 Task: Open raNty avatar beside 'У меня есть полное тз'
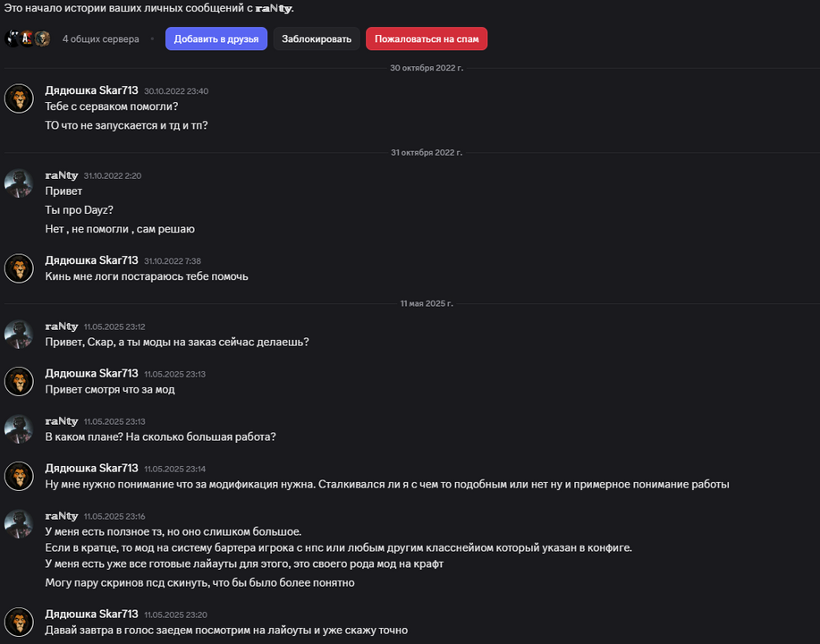(19, 523)
